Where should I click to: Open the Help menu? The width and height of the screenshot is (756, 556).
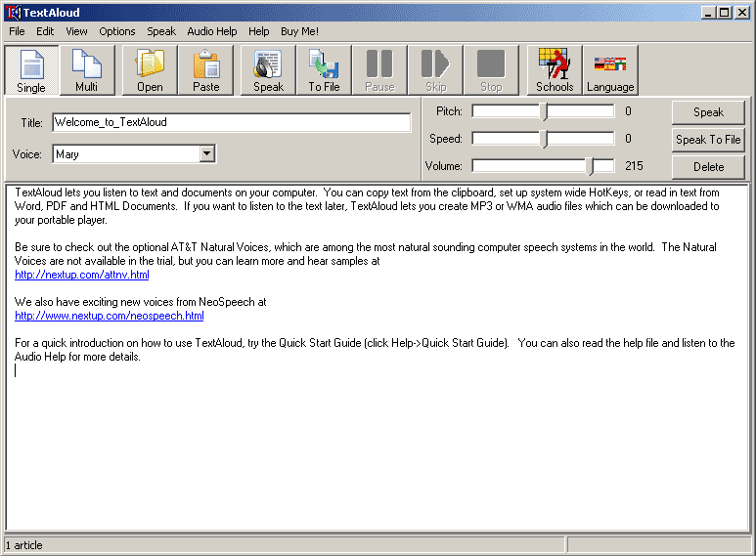(x=259, y=31)
